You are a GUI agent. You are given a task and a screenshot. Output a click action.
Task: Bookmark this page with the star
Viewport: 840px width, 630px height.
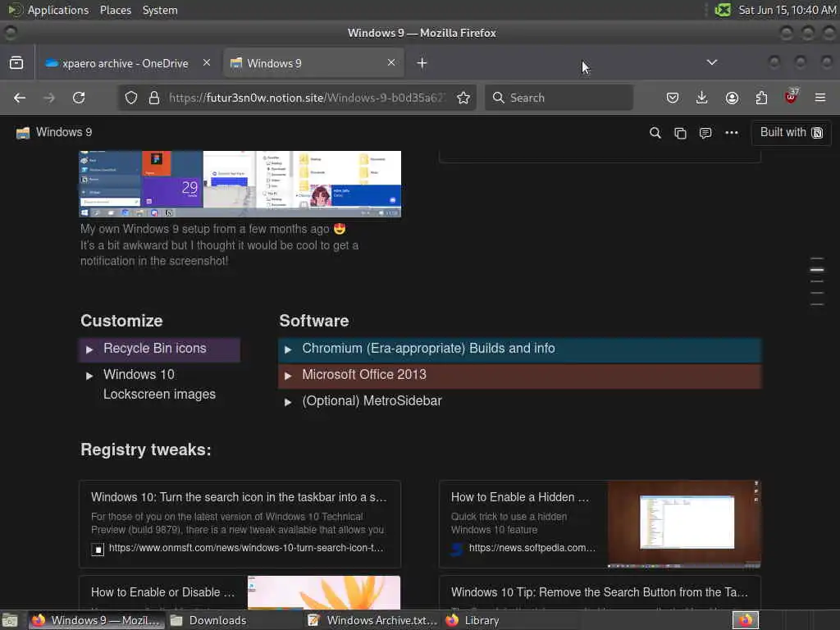(463, 98)
